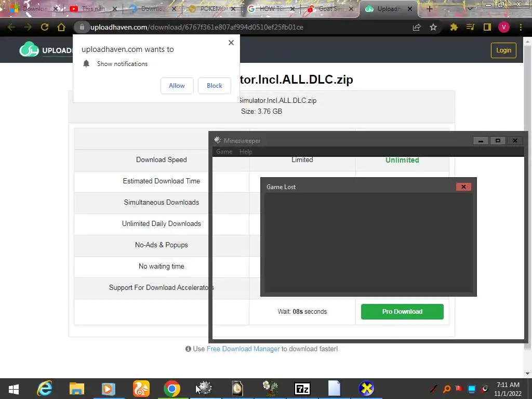Open the tab search chevron
532x399 pixels.
(x=470, y=8)
